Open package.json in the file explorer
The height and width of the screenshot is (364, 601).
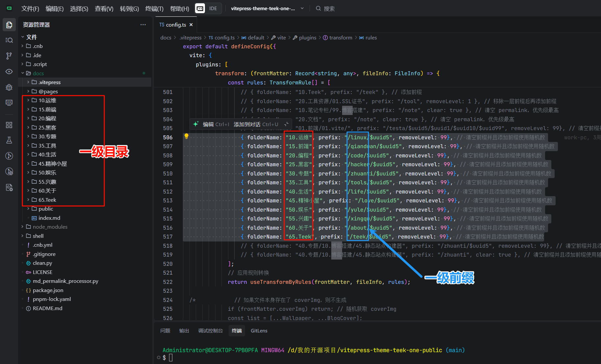point(48,290)
